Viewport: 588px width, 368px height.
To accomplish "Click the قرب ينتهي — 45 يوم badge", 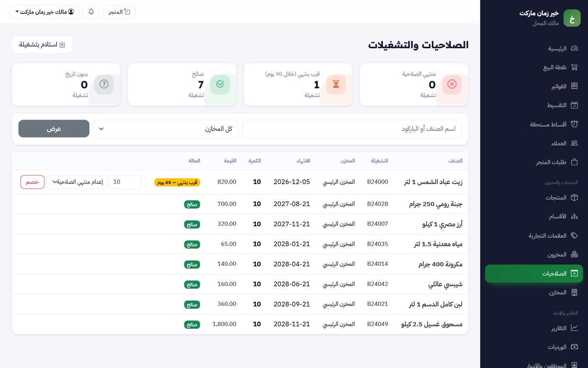I will point(177,183).
